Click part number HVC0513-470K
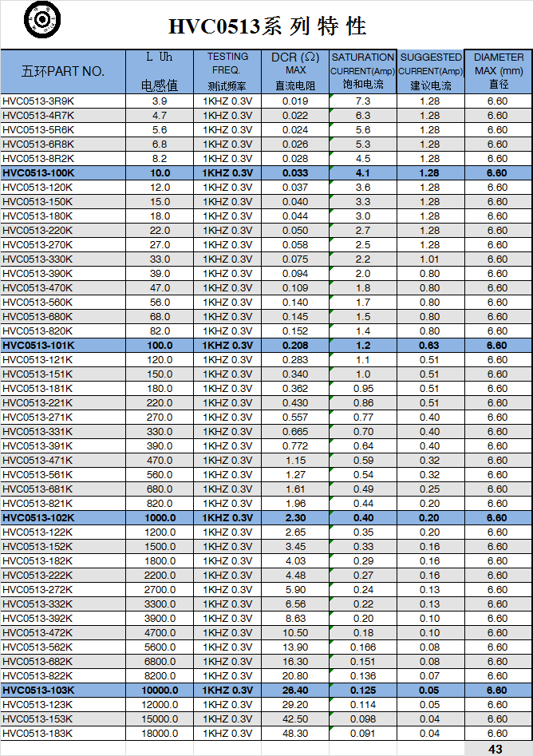Screen dimensions: 533x756 click(38, 288)
